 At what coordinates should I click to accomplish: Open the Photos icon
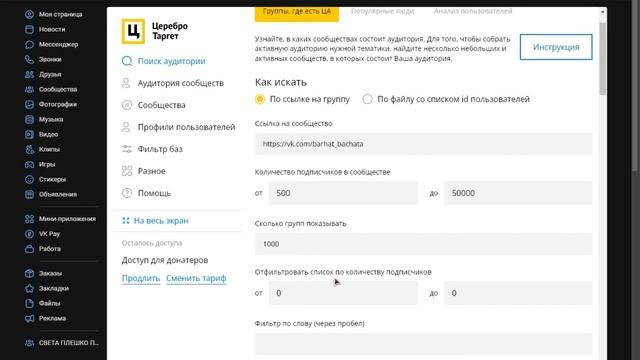(x=29, y=104)
